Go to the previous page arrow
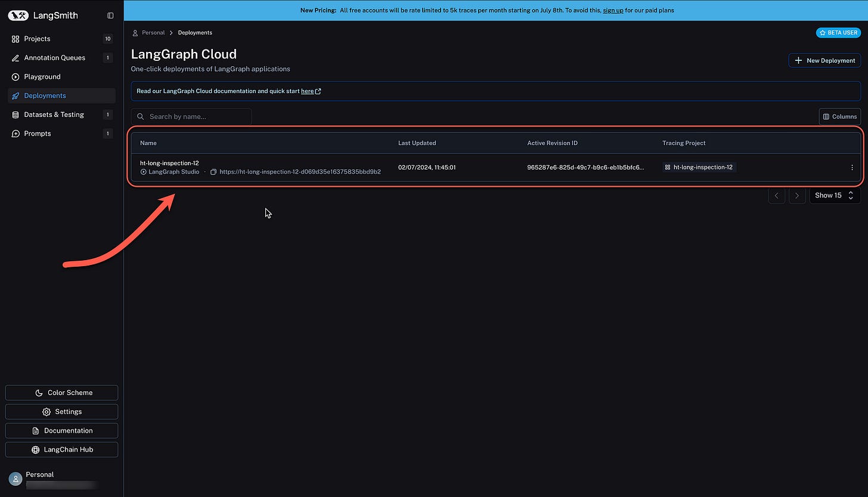Screen dimensions: 868x497 pos(776,196)
